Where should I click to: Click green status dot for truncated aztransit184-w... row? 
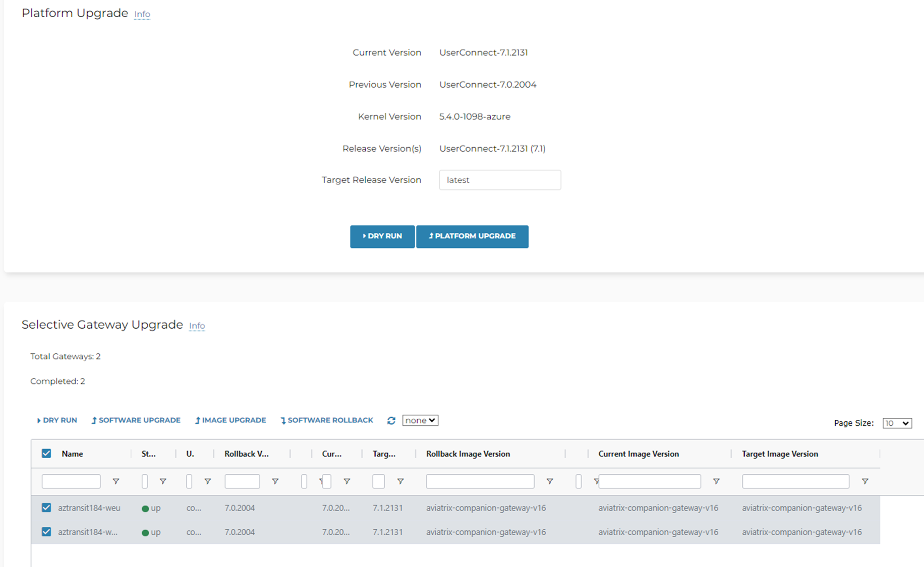(145, 533)
